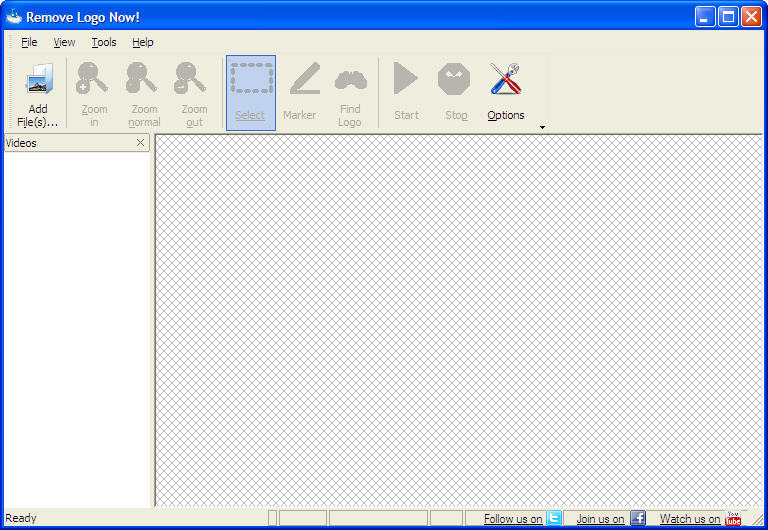Open the View menu

point(64,43)
